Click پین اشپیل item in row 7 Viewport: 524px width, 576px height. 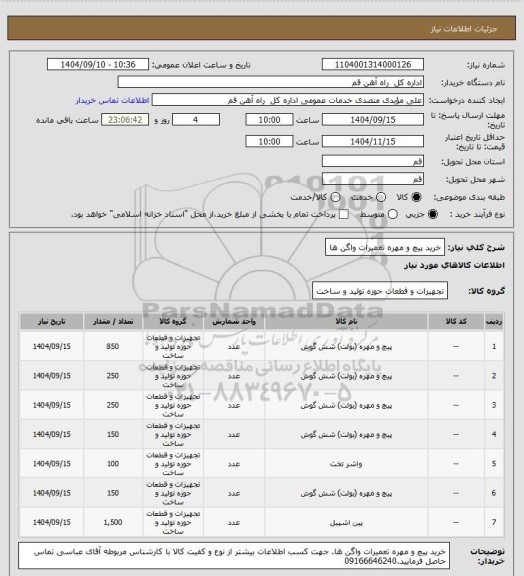point(346,523)
